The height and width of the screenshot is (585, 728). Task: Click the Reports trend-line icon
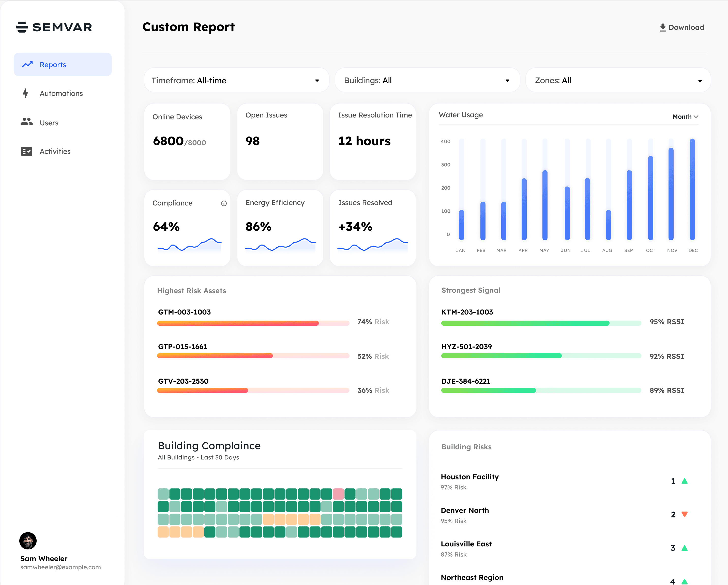[27, 64]
